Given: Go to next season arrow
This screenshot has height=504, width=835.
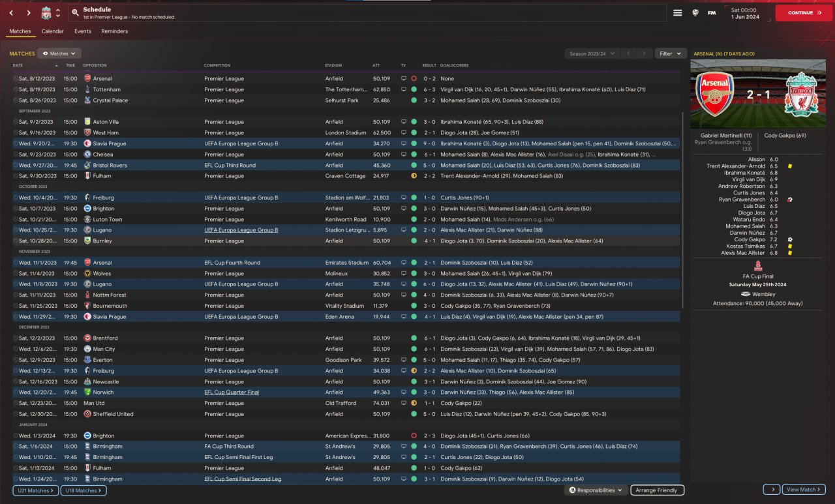Looking at the screenshot, I should pos(644,53).
